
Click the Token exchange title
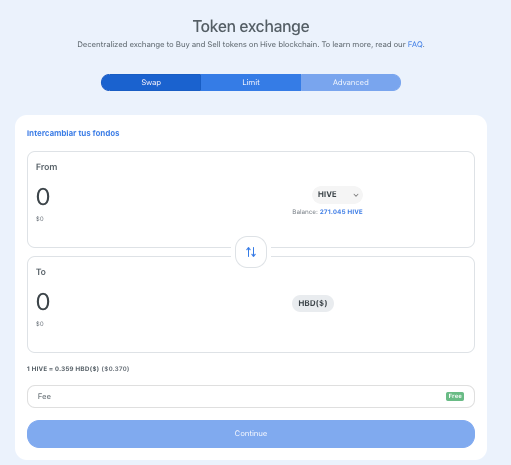(251, 26)
